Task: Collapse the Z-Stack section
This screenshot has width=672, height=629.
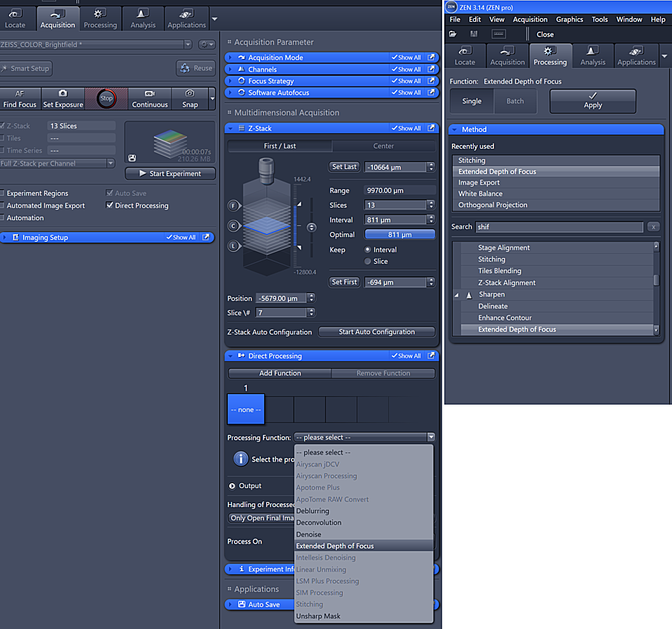Action: pyautogui.click(x=231, y=128)
